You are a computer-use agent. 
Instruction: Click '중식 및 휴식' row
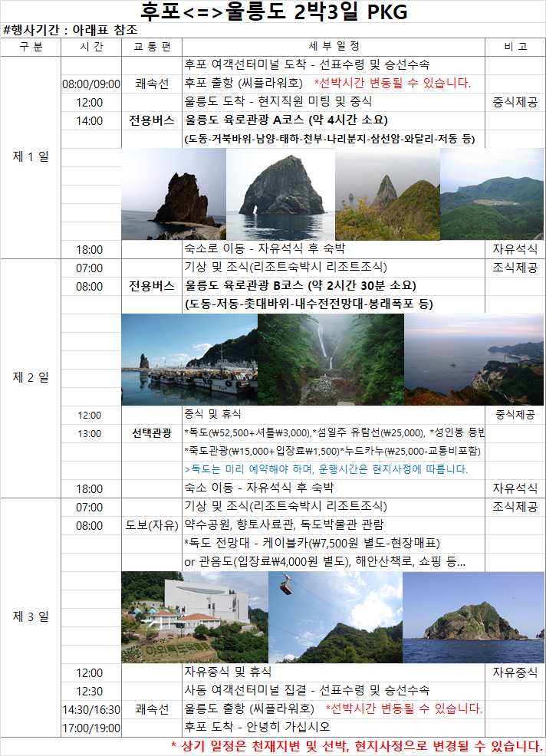point(212,414)
